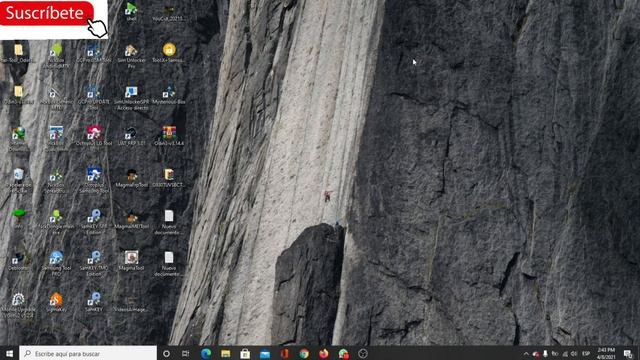Viewport: 640px width, 360px height.
Task: Open Microsoft Store from the taskbar
Action: 245,353
